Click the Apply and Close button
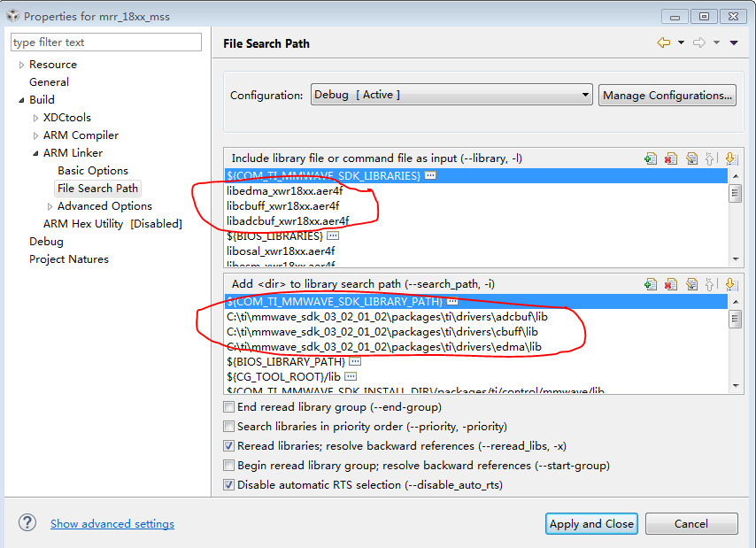The image size is (756, 548). click(591, 523)
